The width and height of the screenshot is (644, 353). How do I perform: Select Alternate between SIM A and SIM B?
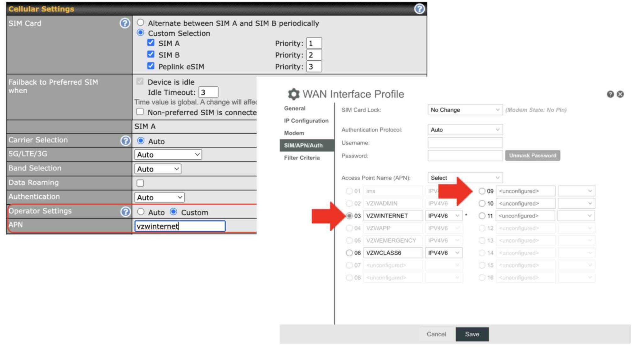point(140,22)
